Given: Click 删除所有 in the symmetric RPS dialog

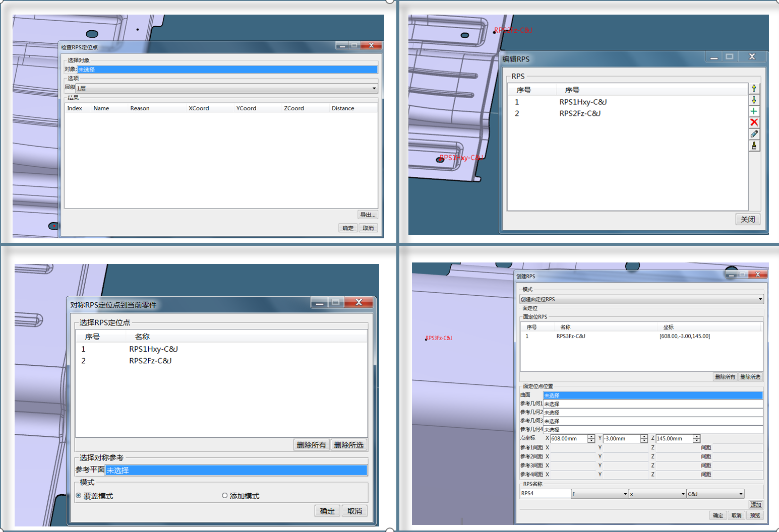Looking at the screenshot, I should [311, 445].
